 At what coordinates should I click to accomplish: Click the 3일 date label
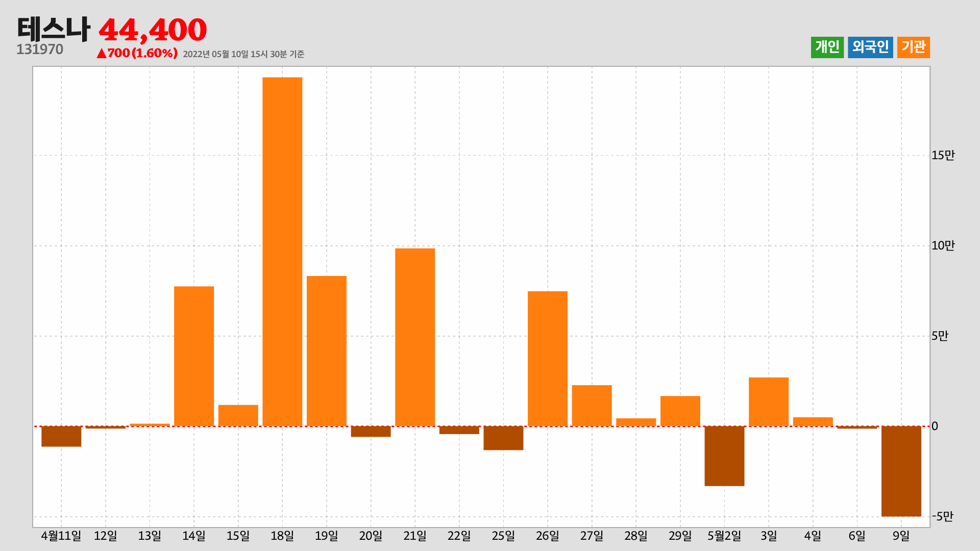pos(769,536)
